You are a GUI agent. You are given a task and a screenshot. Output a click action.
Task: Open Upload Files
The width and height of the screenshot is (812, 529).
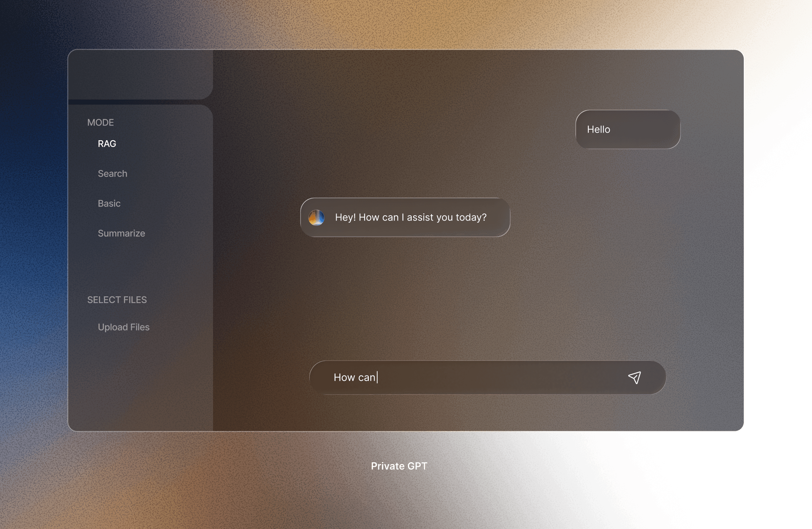[124, 327]
